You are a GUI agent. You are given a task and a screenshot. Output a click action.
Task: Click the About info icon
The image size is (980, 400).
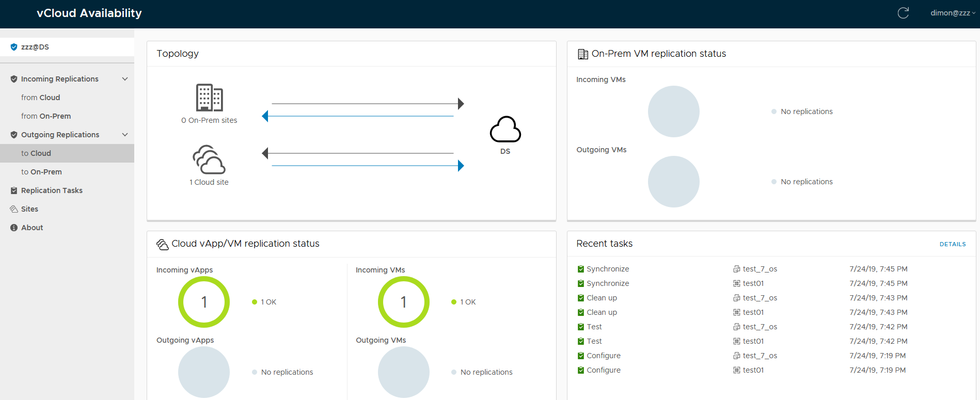(14, 228)
